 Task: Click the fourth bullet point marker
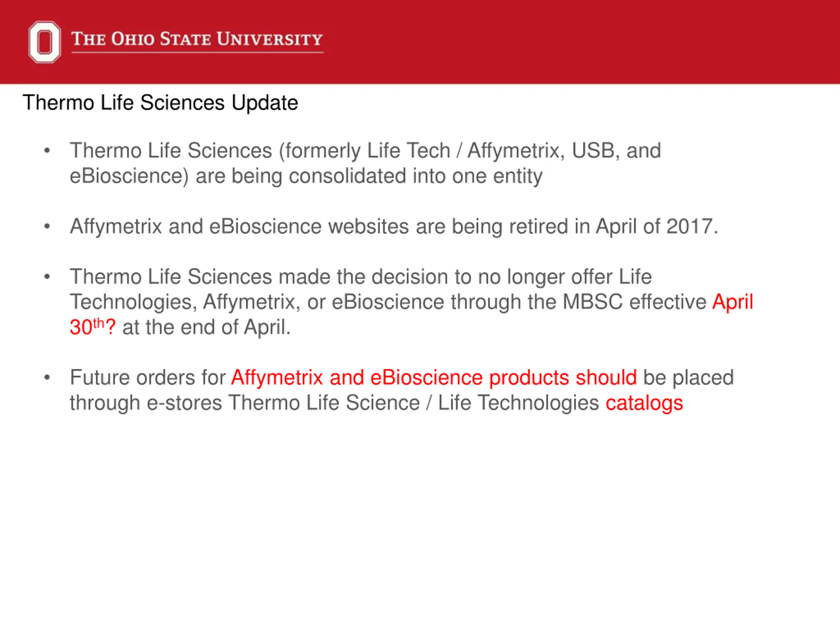(47, 377)
